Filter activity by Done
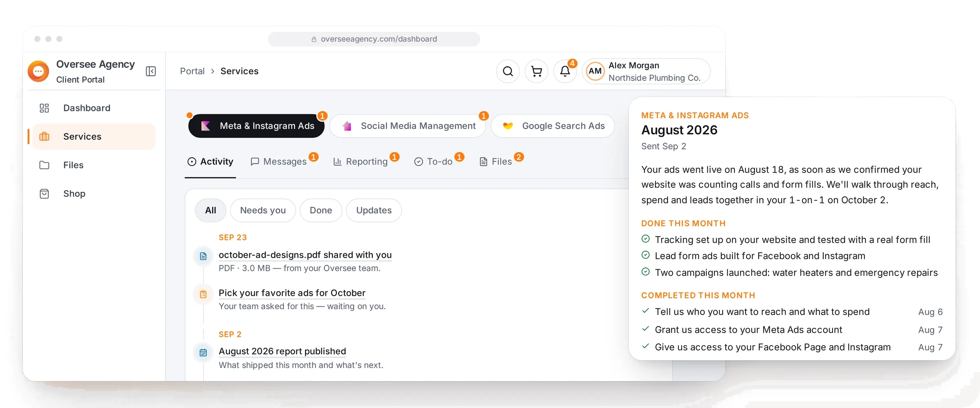 pos(321,211)
